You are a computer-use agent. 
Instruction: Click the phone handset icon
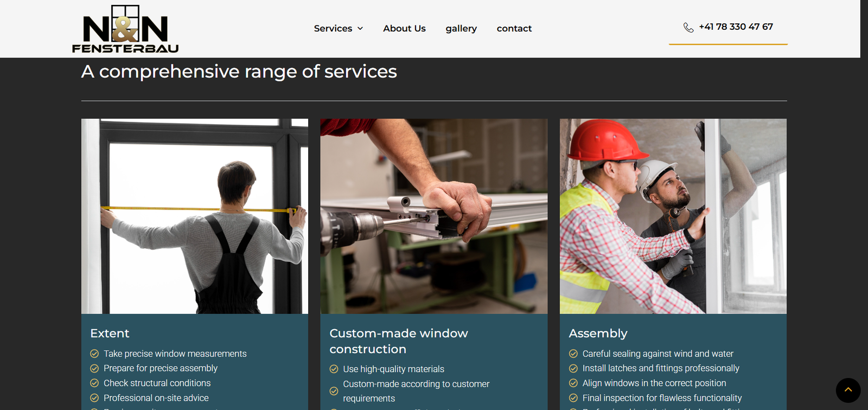point(688,28)
